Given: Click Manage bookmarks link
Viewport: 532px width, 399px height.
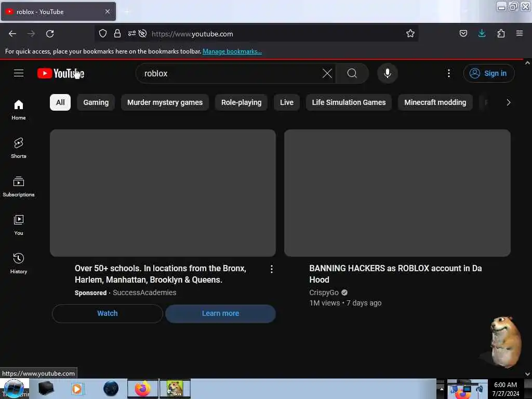Looking at the screenshot, I should click(232, 51).
